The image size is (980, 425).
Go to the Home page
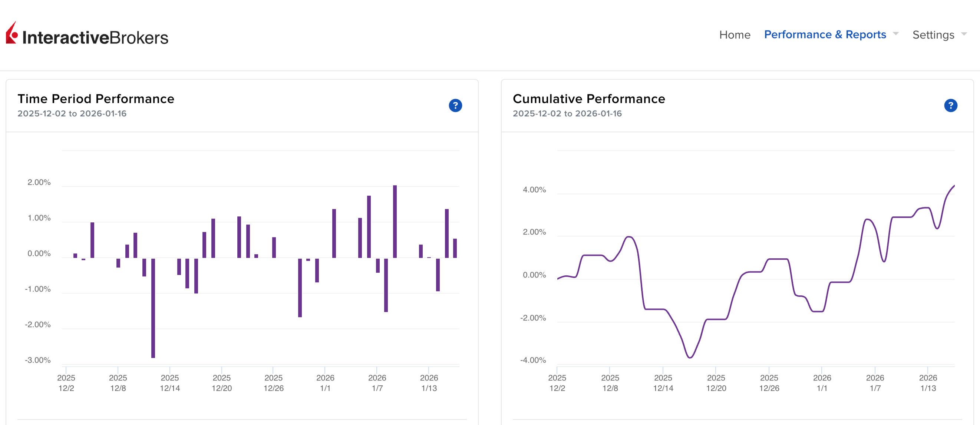pyautogui.click(x=734, y=34)
